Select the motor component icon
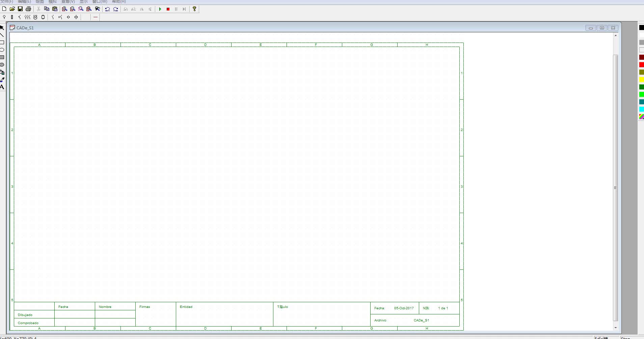Image resolution: width=644 pixels, height=339 pixels. (x=35, y=17)
